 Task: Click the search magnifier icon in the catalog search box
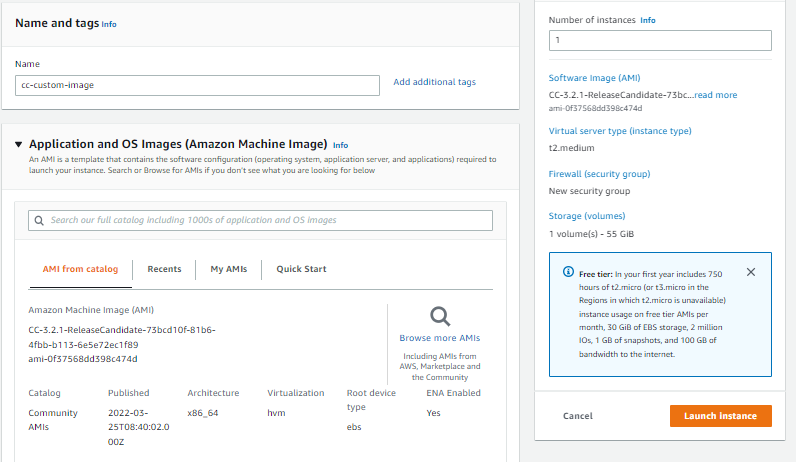[x=39, y=220]
